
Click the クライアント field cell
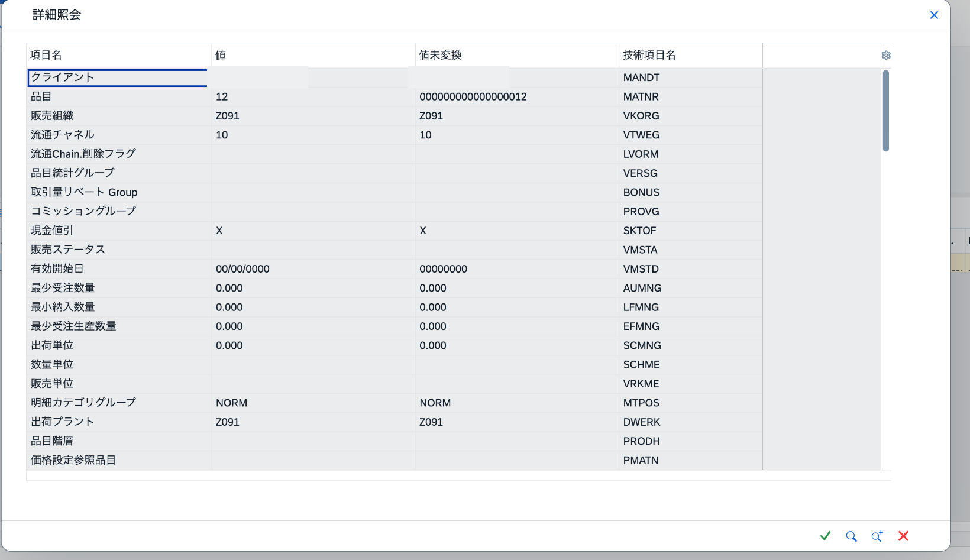coord(118,77)
